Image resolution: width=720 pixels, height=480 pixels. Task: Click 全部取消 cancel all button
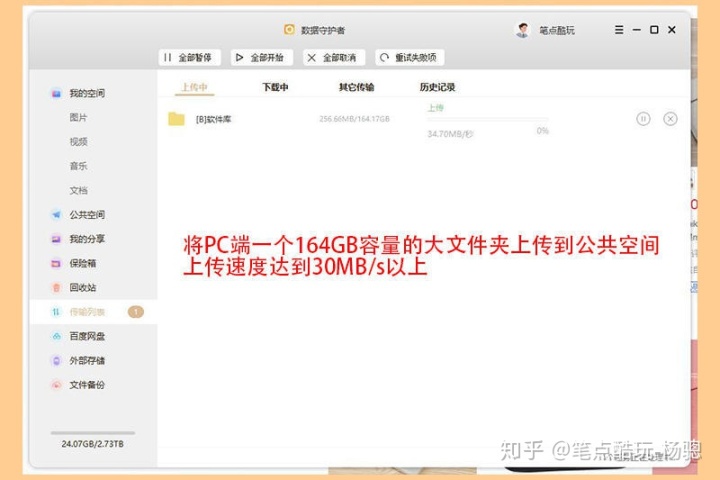pos(334,57)
